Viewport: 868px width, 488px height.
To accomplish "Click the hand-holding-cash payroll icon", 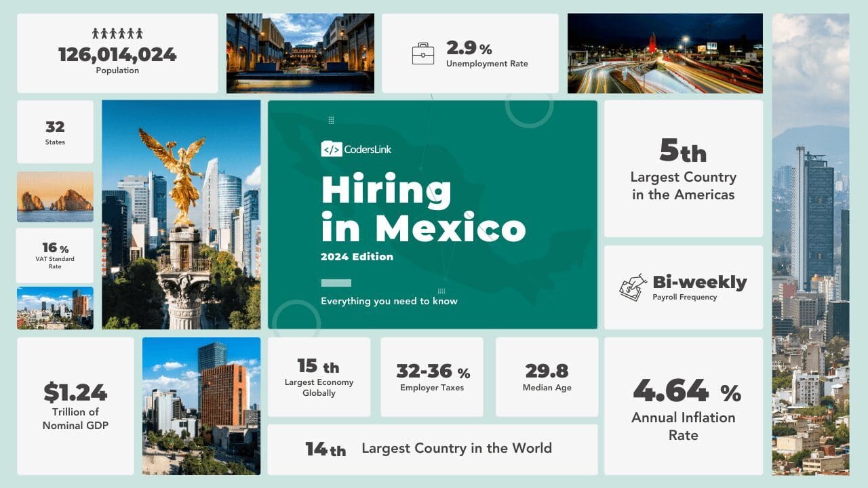I will [x=631, y=287].
